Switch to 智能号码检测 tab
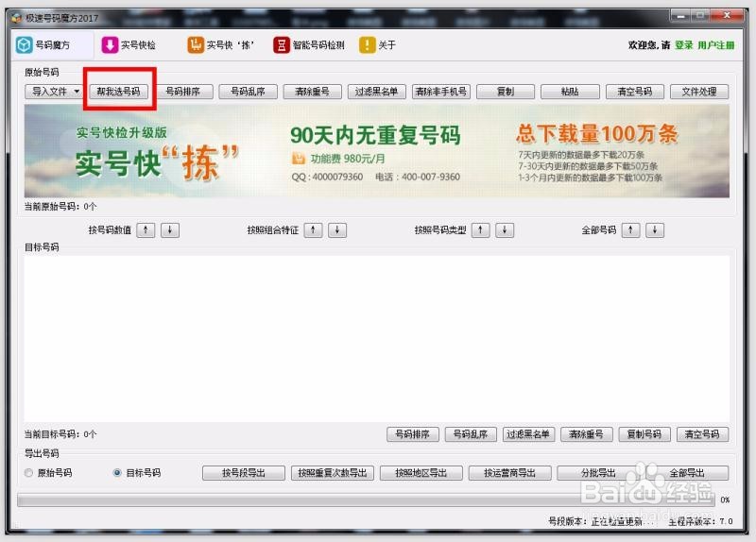Image resolution: width=756 pixels, height=542 pixels. [309, 44]
